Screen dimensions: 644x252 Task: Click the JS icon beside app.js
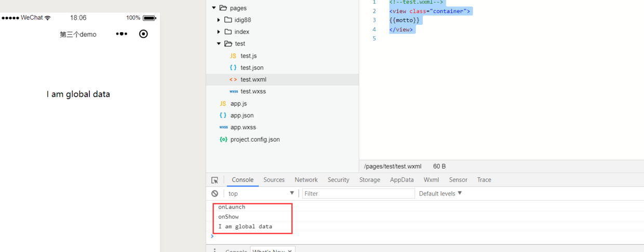(x=223, y=104)
